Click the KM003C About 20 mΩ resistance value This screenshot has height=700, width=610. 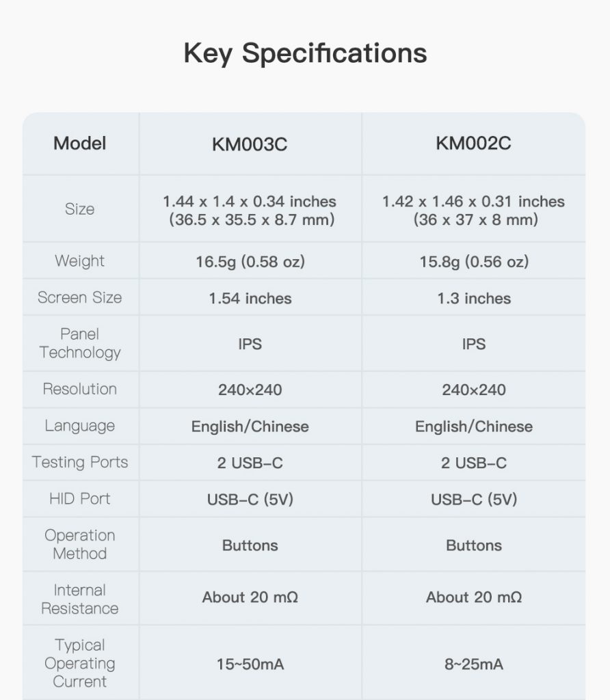[x=250, y=597]
